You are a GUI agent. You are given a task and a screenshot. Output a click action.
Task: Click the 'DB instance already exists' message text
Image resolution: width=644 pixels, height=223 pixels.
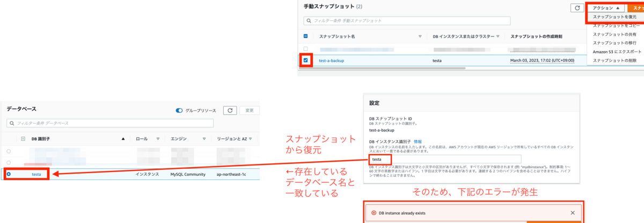click(402, 213)
